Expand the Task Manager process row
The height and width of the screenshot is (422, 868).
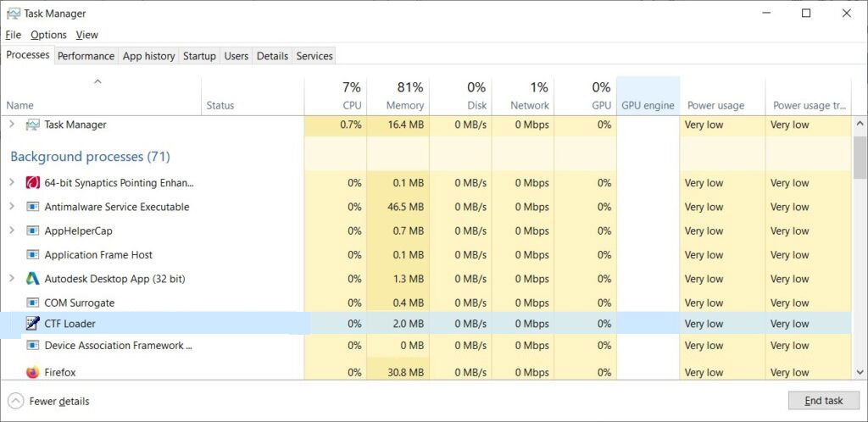[x=12, y=125]
